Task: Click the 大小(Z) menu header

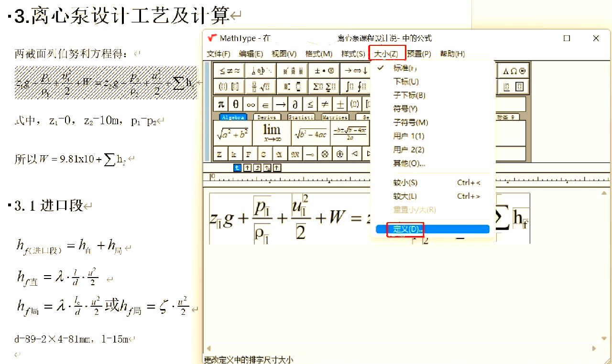Action: [387, 54]
